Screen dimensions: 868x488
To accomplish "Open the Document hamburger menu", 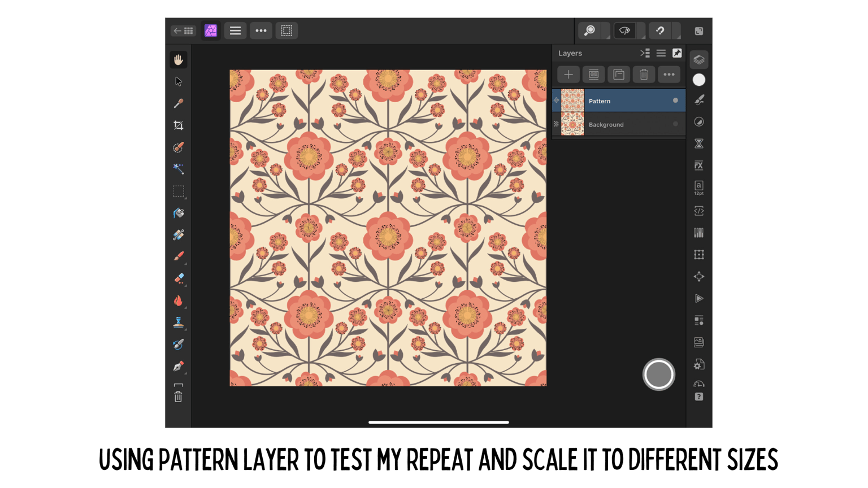I will (235, 30).
